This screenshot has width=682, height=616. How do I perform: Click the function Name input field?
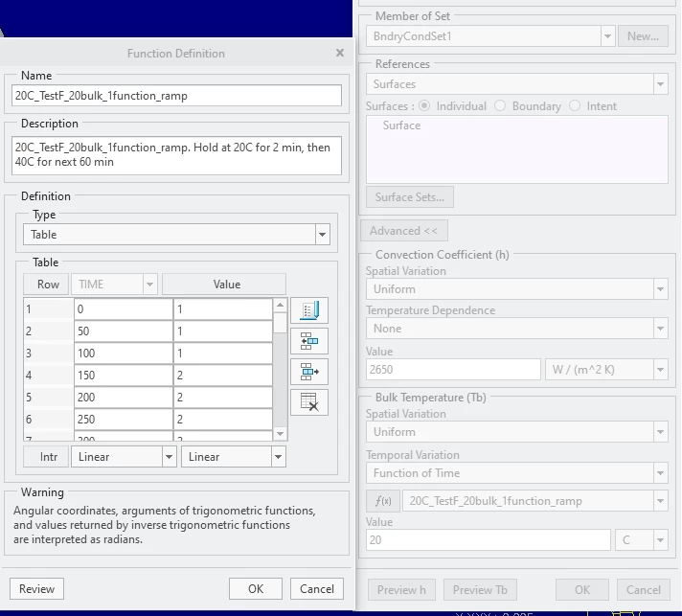(x=176, y=95)
